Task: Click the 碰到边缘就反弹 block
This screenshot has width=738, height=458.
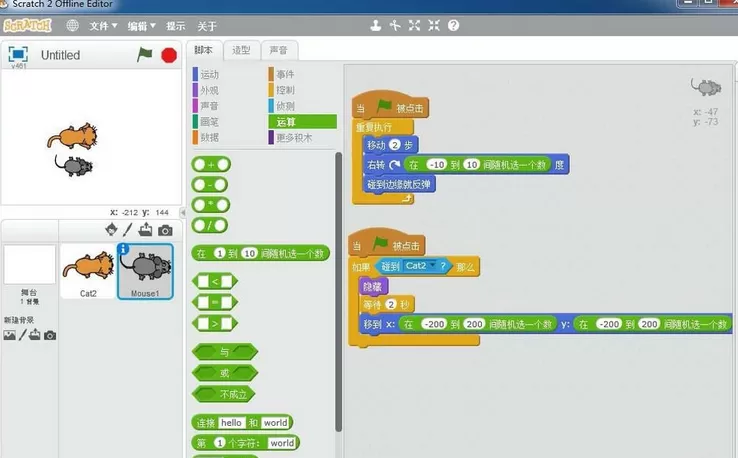Action: (399, 184)
